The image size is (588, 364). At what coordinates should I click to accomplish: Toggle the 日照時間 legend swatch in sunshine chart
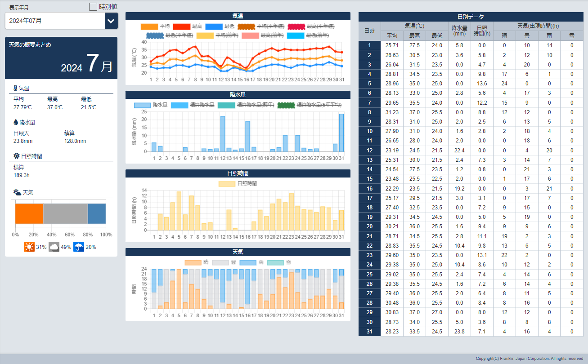(227, 184)
